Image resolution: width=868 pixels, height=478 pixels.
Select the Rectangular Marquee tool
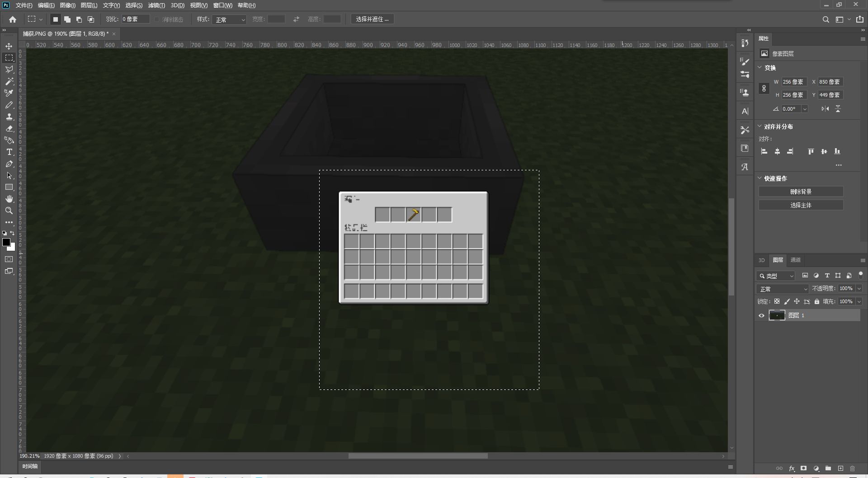pos(9,58)
